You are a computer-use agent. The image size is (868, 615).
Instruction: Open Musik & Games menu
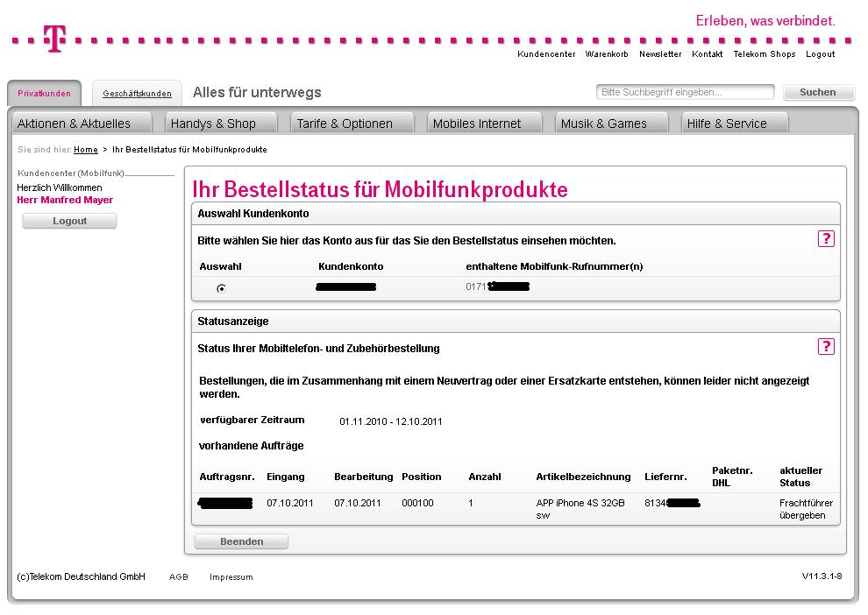click(603, 124)
